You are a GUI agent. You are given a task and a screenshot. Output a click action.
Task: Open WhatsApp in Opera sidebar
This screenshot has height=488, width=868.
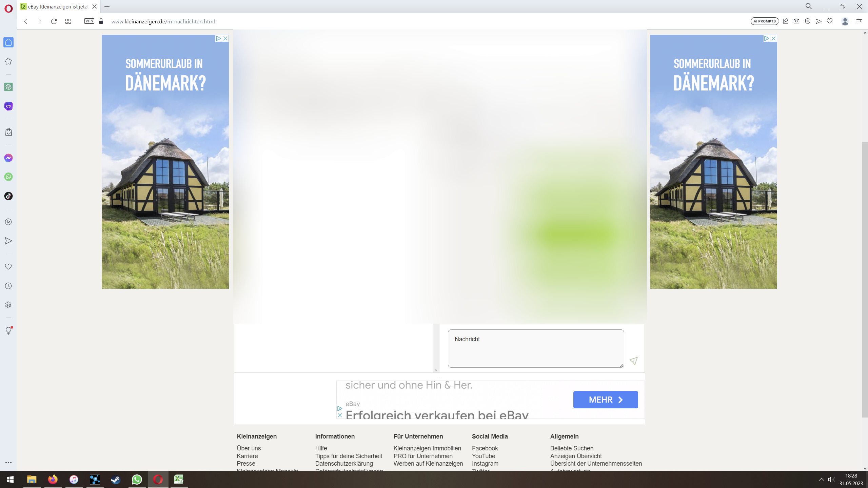(8, 177)
